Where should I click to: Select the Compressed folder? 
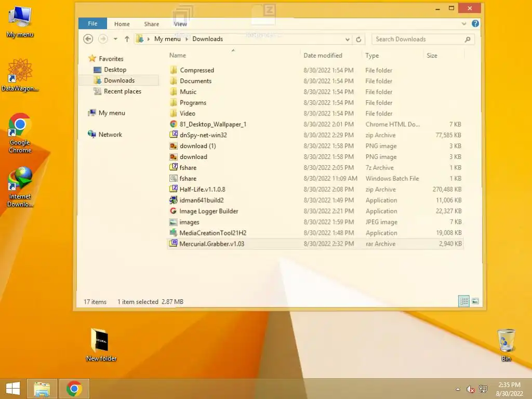[315, 70]
